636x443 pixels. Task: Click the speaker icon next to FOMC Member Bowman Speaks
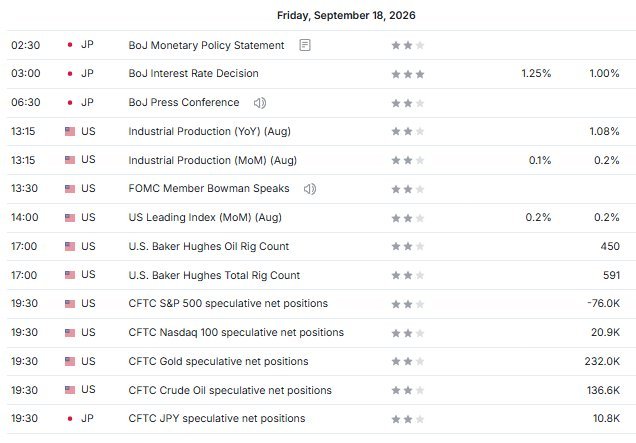[310, 189]
